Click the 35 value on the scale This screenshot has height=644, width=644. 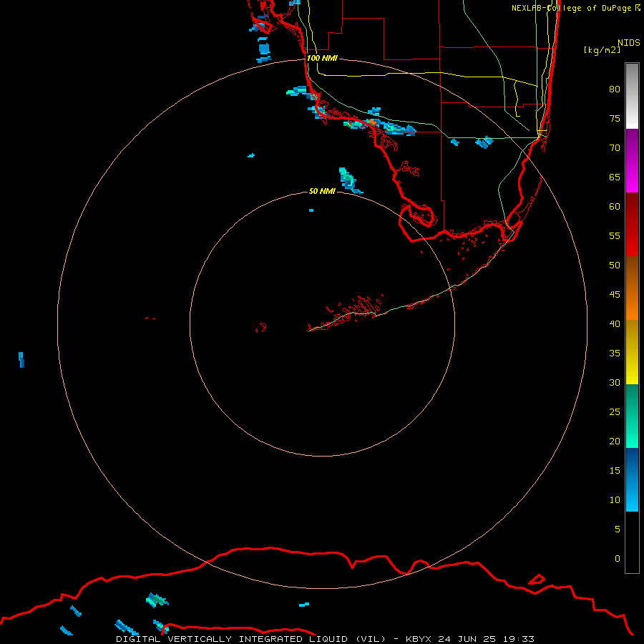615,353
